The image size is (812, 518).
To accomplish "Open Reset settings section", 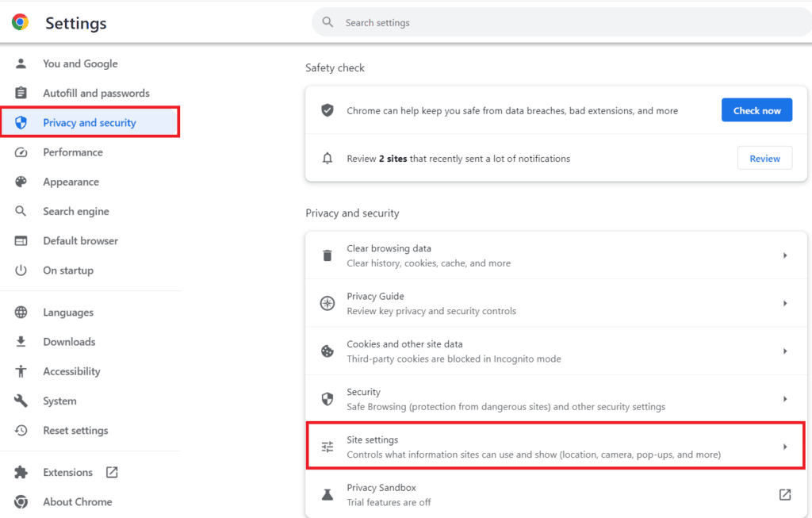I will [x=75, y=431].
